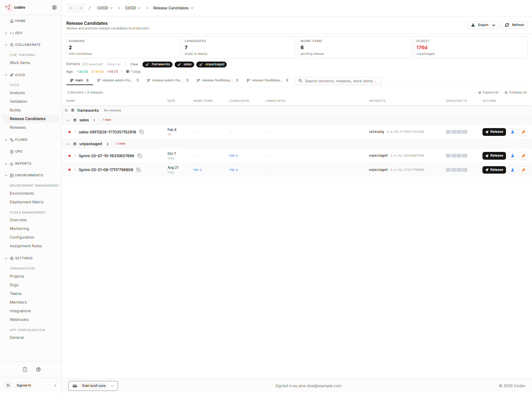The height and width of the screenshot is (393, 532).
Task: Click the back navigation arrow in the breadcrumb bar
Action: pyautogui.click(x=71, y=8)
